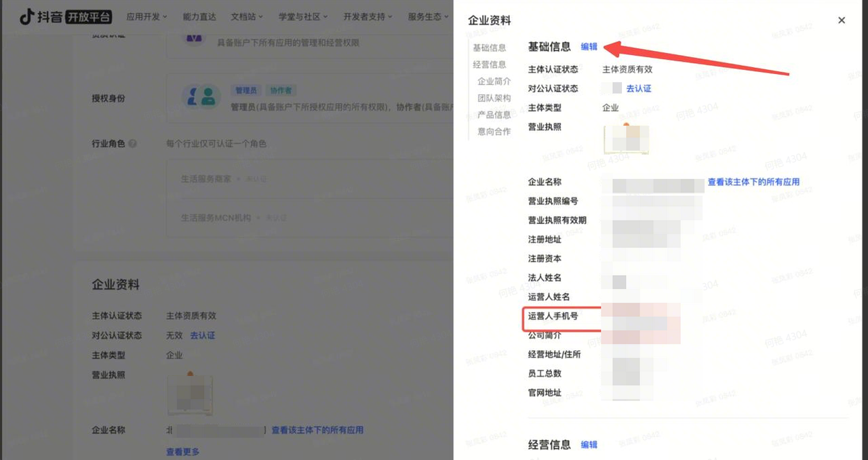
Task: Select 企业简介 in the panel sidebar
Action: point(494,81)
